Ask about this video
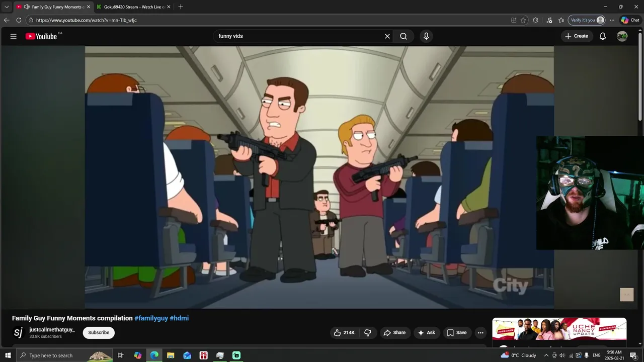This screenshot has width=644, height=362. pos(427,333)
